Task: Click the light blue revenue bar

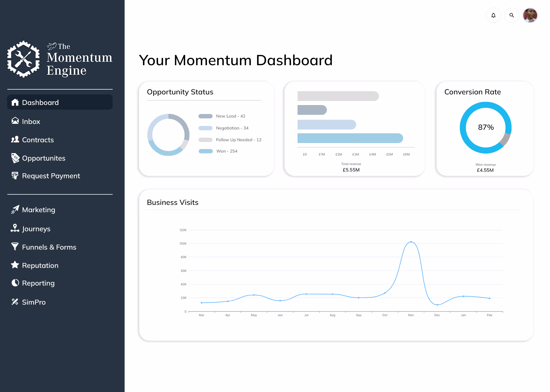Action: click(327, 125)
